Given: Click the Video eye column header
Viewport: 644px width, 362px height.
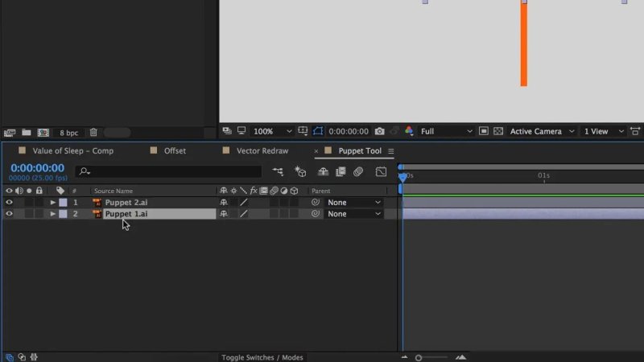Looking at the screenshot, I should (9, 191).
